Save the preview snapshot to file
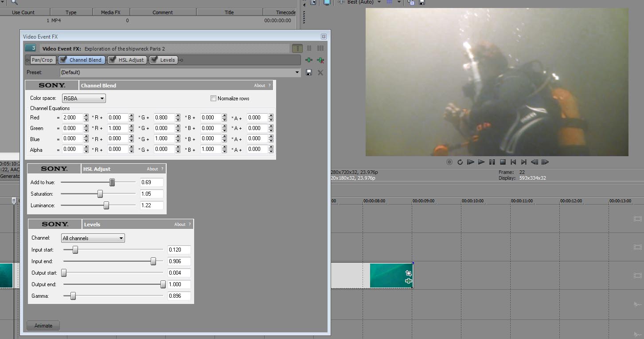The image size is (644, 339). click(422, 2)
